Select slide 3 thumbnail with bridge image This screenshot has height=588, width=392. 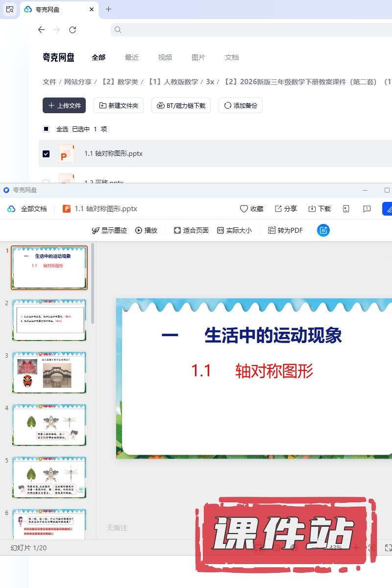click(49, 372)
